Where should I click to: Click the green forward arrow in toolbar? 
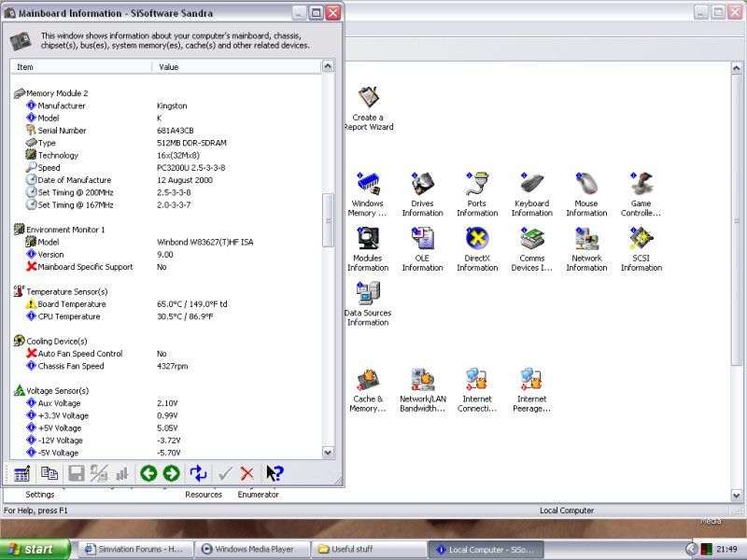point(171,474)
